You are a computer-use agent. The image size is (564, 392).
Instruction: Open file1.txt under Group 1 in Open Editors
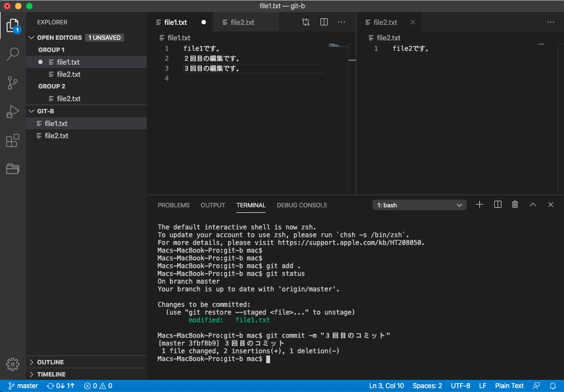click(x=86, y=62)
